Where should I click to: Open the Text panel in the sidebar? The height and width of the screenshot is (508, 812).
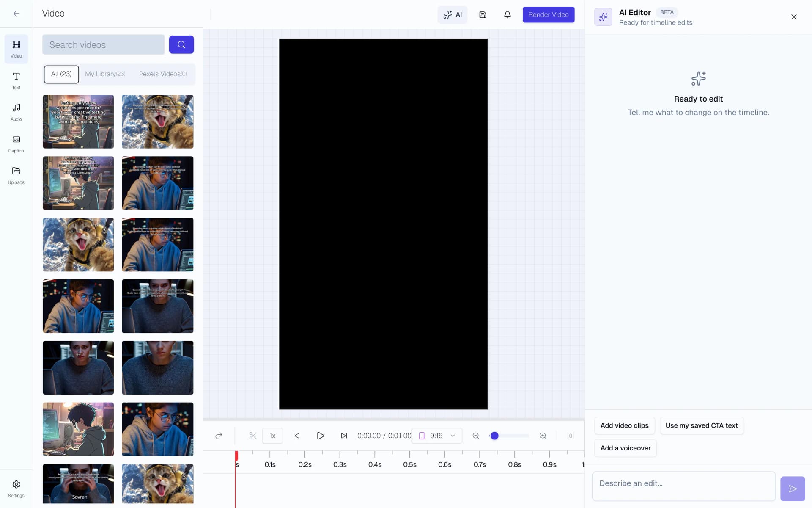[16, 80]
